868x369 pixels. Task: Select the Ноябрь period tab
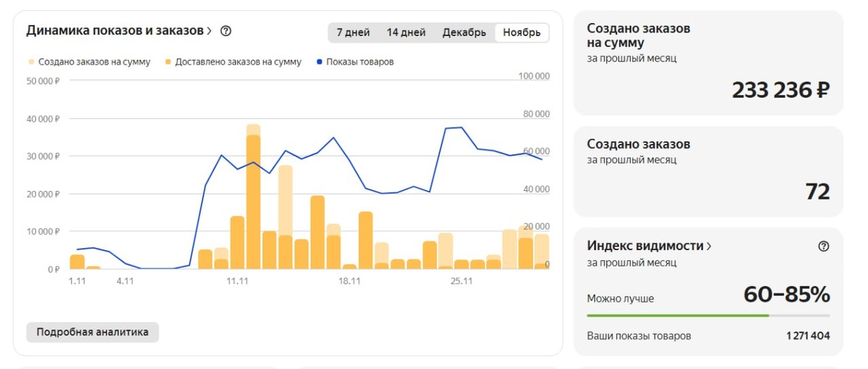[522, 33]
